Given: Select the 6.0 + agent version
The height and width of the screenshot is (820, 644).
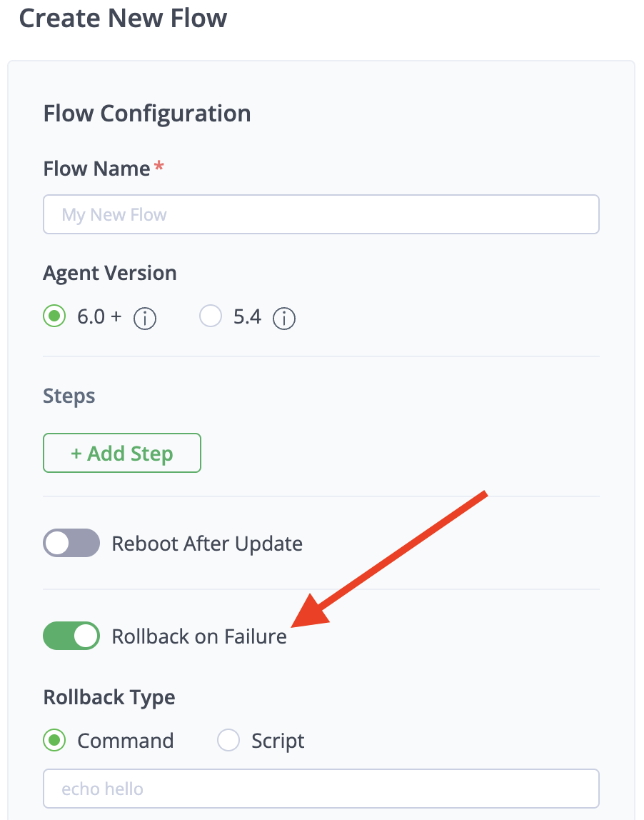Looking at the screenshot, I should [54, 316].
